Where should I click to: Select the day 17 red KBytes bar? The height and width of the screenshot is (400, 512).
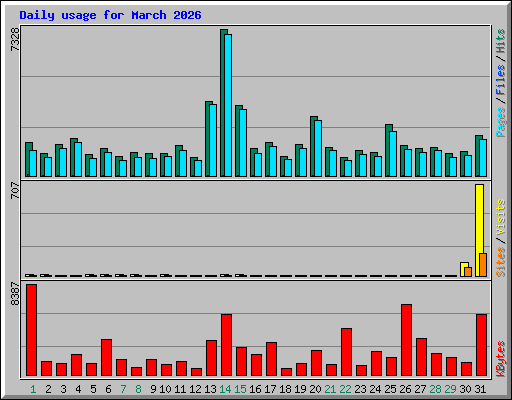coord(271,359)
